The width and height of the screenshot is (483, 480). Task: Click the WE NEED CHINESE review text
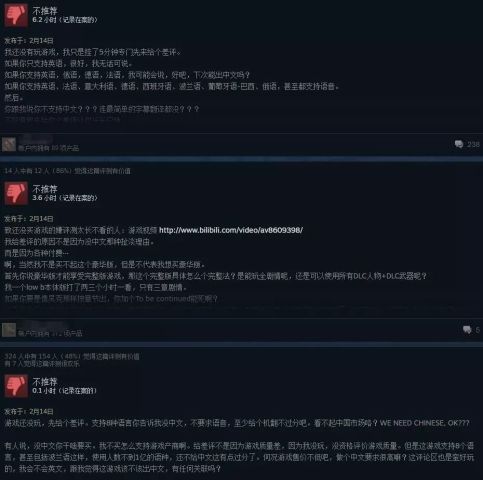click(424, 423)
